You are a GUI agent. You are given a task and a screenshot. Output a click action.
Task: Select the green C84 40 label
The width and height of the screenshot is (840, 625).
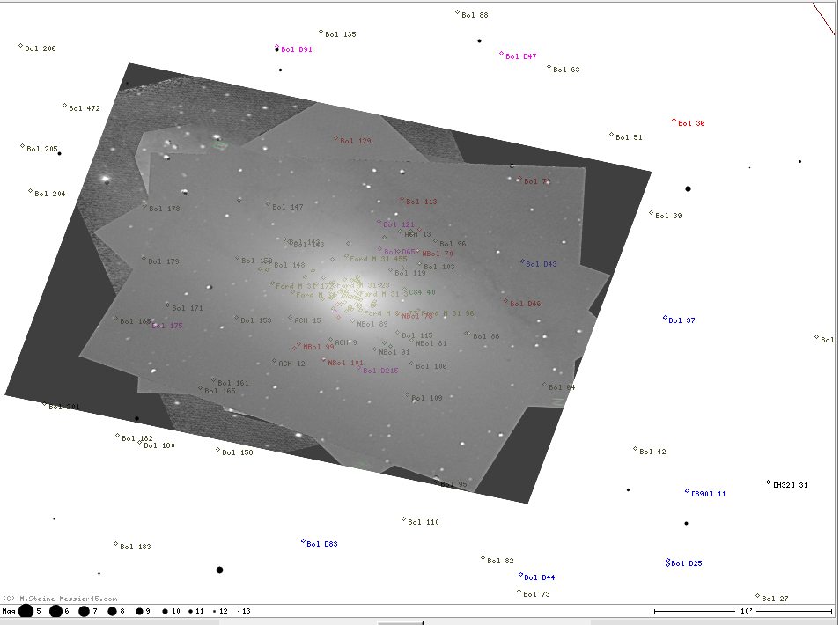[x=422, y=292]
